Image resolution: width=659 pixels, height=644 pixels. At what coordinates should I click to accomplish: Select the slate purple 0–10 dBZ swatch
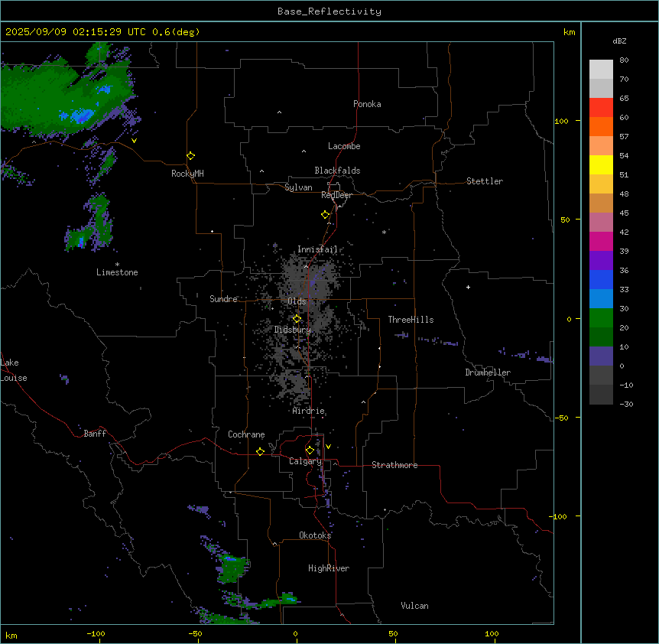pos(601,356)
